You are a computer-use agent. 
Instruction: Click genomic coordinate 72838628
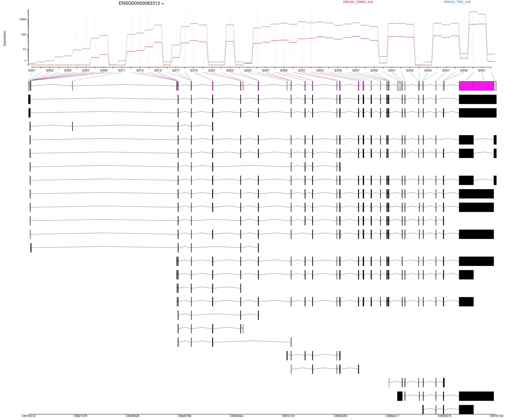132,416
